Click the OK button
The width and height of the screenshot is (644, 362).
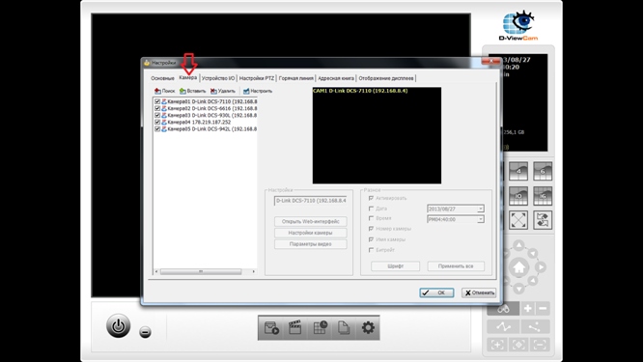[436, 292]
